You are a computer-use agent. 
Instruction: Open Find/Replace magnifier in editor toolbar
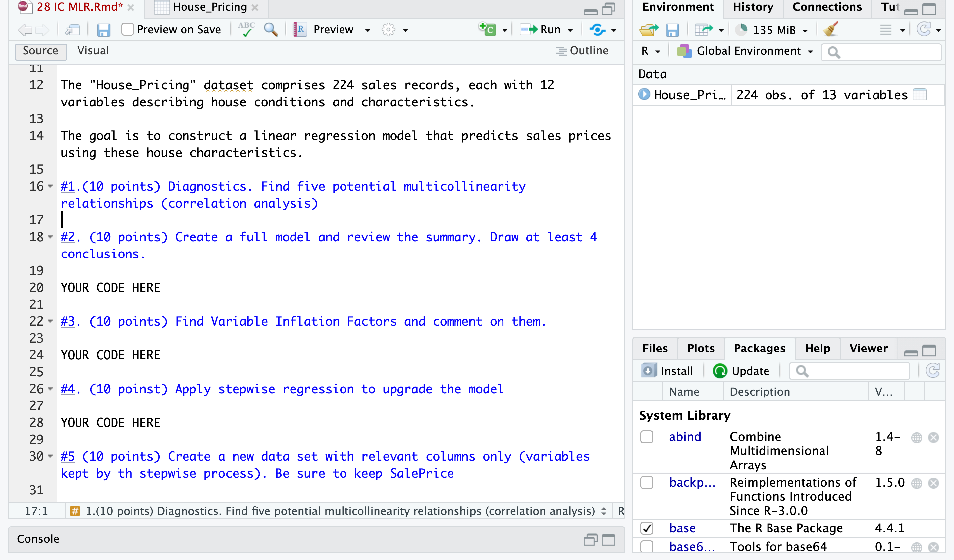(271, 29)
